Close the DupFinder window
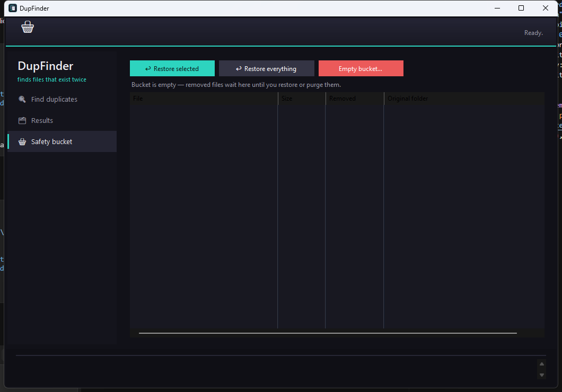 tap(546, 8)
